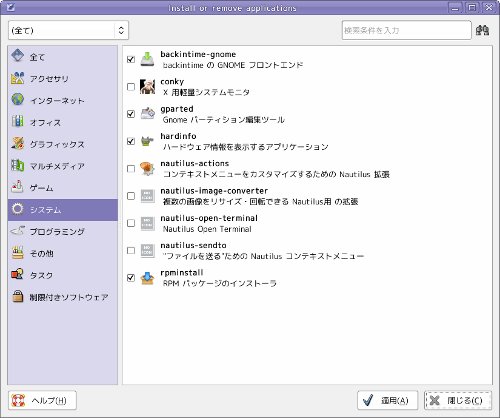Select the その他 category label
Image resolution: width=500 pixels, height=418 pixels.
[41, 254]
